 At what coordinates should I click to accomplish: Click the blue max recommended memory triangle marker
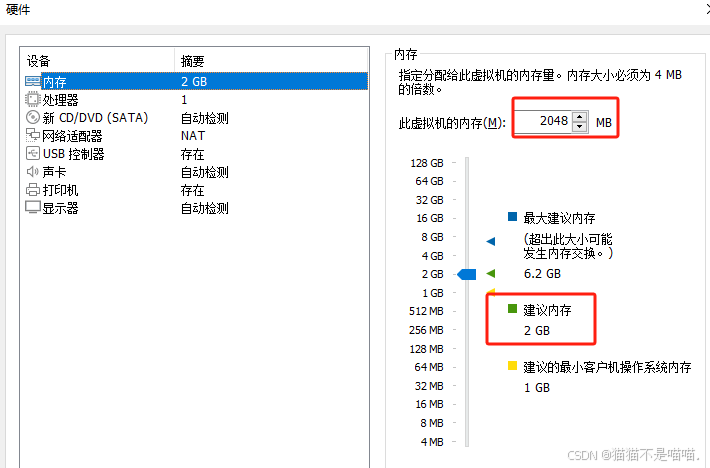(490, 241)
